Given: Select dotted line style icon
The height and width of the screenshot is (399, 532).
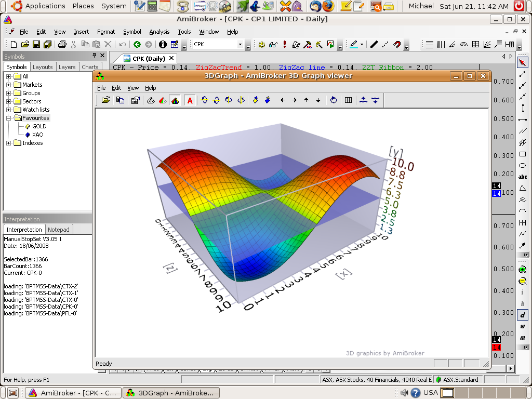Looking at the screenshot, I should click(x=385, y=44).
